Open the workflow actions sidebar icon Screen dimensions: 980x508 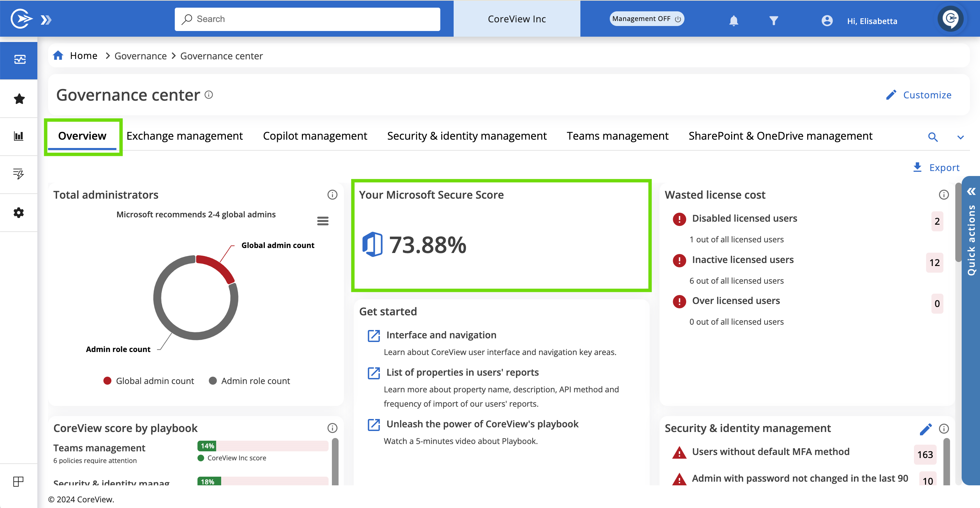click(19, 174)
